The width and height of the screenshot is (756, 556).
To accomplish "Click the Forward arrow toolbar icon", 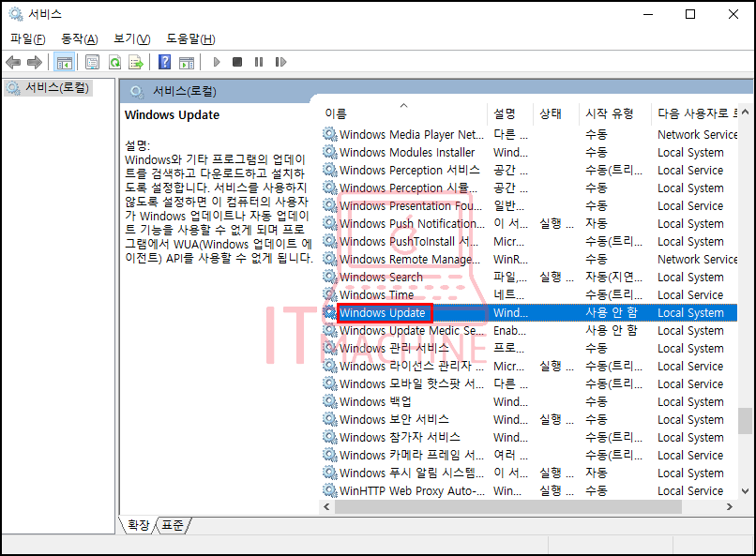I will click(x=34, y=62).
